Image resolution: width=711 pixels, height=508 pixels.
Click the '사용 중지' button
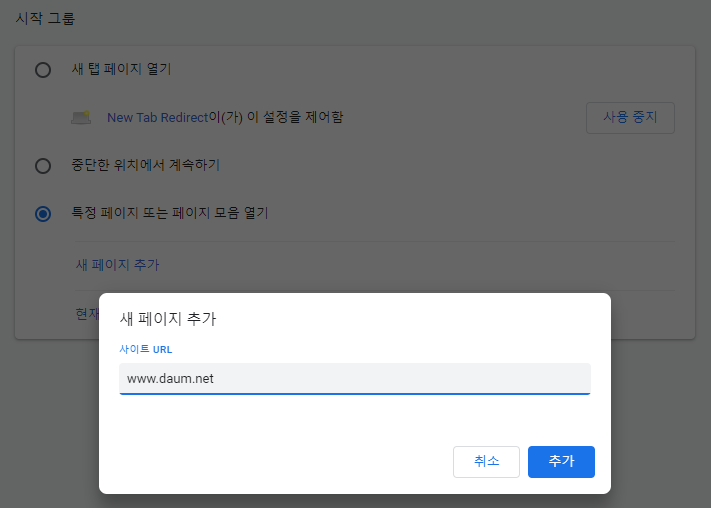point(630,117)
